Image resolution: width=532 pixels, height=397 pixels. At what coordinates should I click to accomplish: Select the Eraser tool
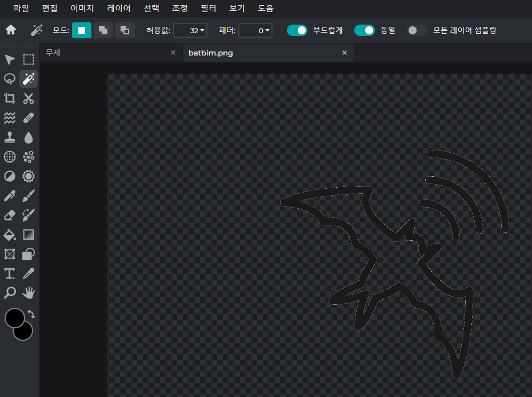[x=10, y=215]
